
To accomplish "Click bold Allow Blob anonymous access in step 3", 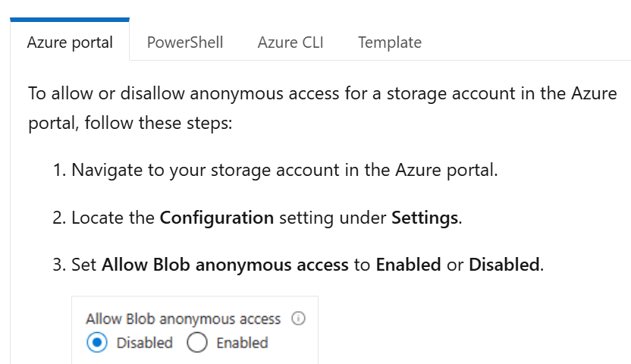I will [x=225, y=265].
